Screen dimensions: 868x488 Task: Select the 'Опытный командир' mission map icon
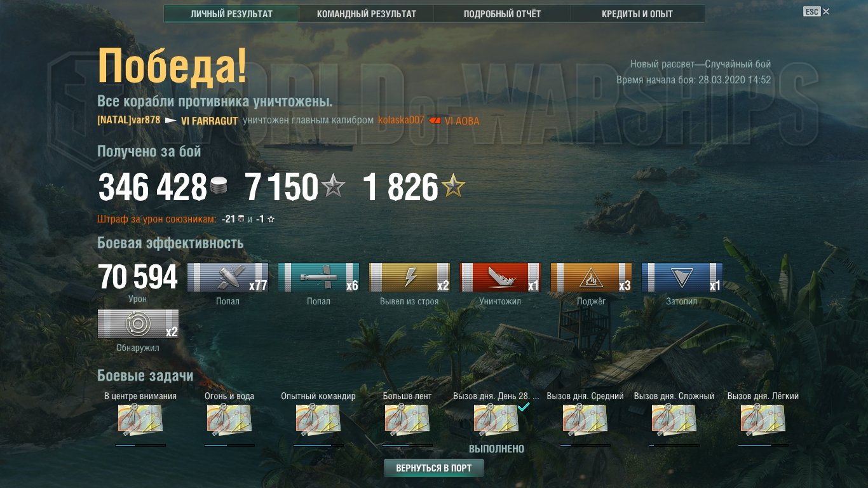(x=318, y=419)
